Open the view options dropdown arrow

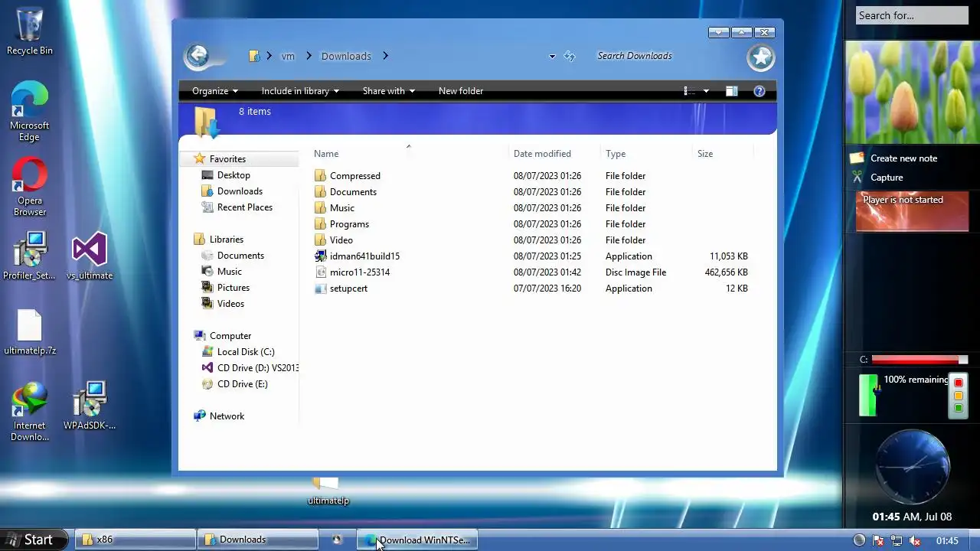pyautogui.click(x=706, y=91)
